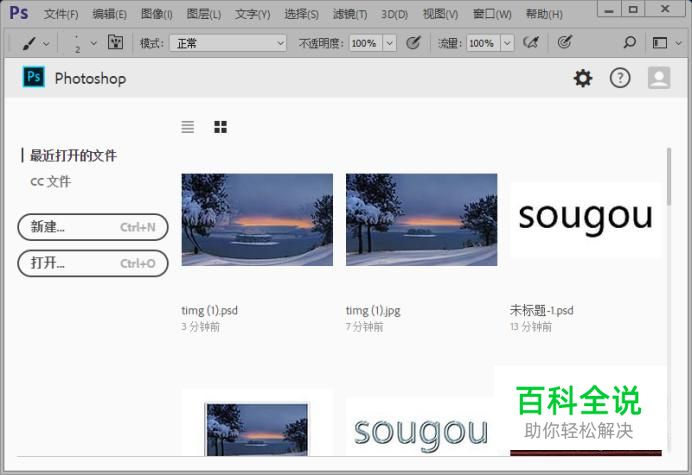
Task: Click the 不透明度 100% value field
Action: (x=365, y=43)
